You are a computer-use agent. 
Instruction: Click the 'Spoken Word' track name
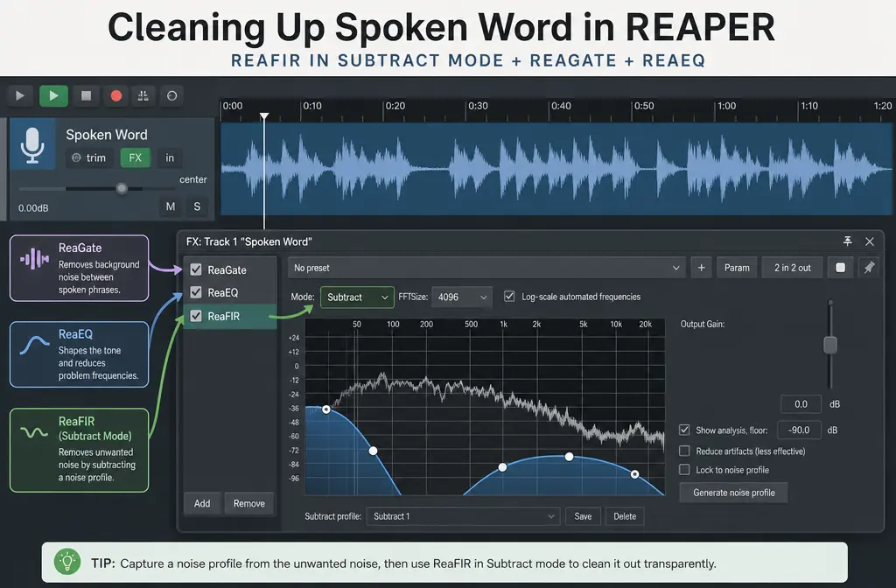pos(107,135)
